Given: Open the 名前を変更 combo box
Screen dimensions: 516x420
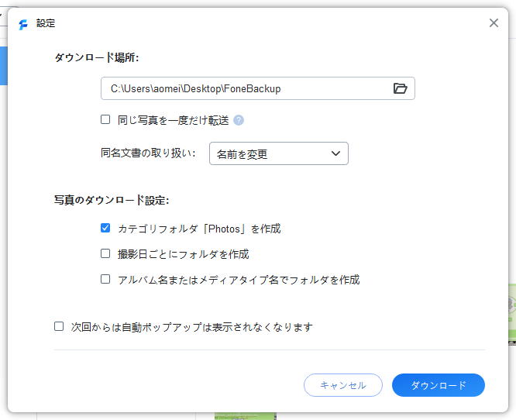Looking at the screenshot, I should [271, 154].
